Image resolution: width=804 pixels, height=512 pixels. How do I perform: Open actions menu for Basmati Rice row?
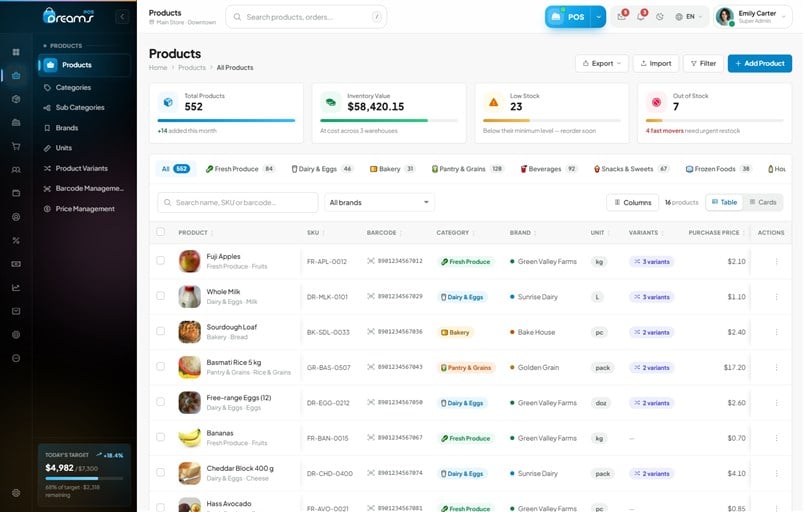(776, 367)
